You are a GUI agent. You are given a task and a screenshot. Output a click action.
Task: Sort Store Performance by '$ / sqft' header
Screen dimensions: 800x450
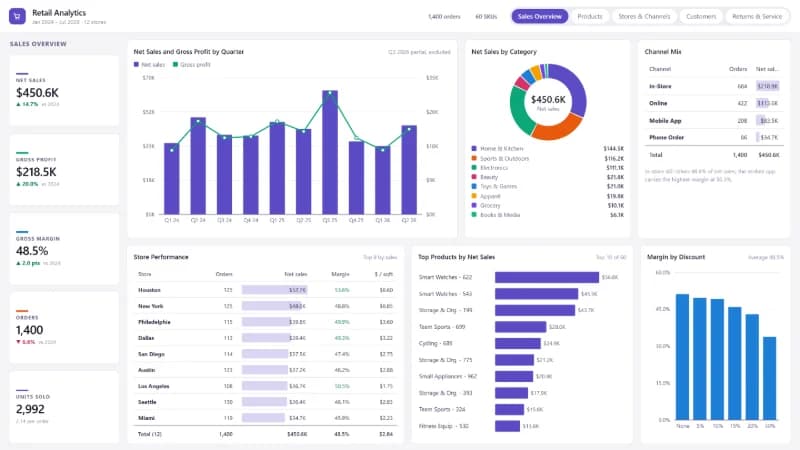point(384,274)
